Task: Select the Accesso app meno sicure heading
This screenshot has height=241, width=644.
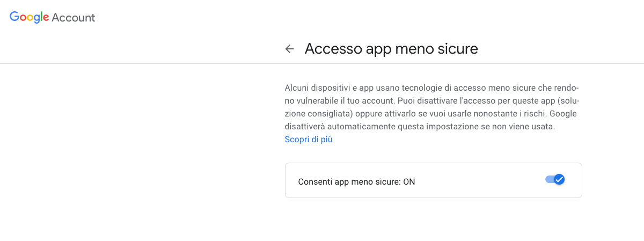Action: point(391,49)
